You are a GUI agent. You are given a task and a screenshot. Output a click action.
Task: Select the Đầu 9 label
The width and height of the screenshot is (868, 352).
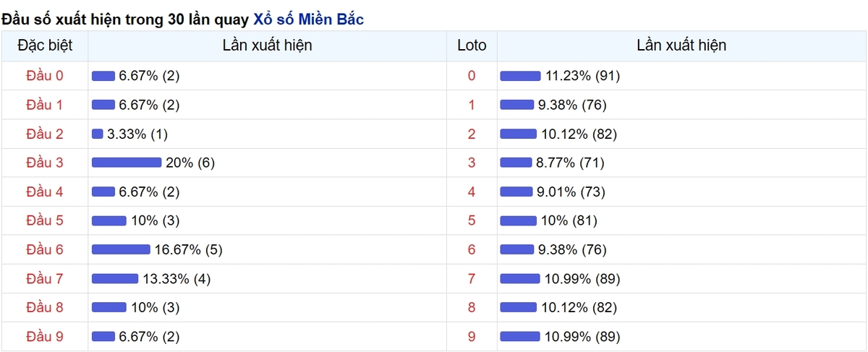click(x=45, y=336)
